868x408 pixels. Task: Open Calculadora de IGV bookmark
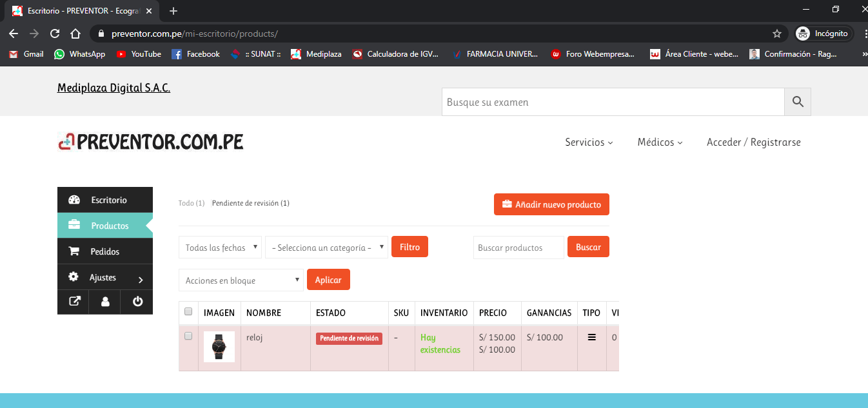[x=396, y=54]
